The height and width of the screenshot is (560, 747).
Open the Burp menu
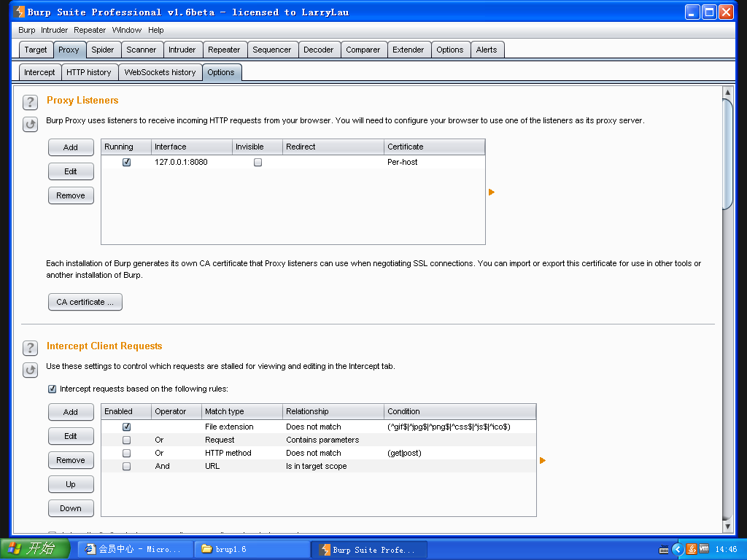pyautogui.click(x=27, y=30)
